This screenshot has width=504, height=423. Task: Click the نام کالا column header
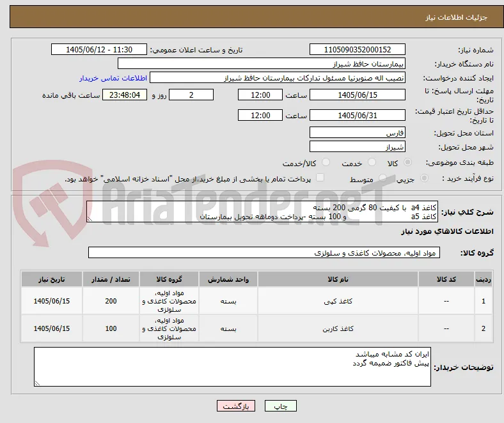(x=338, y=279)
